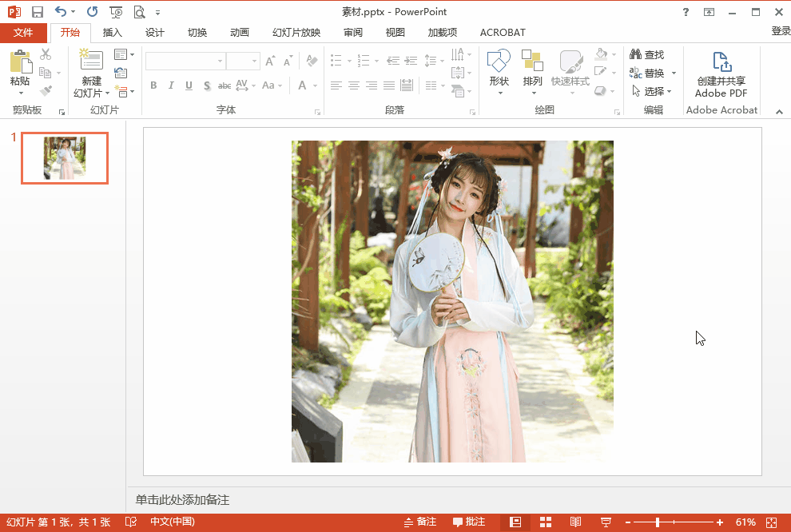Expand the numbered list options arrow

376,61
